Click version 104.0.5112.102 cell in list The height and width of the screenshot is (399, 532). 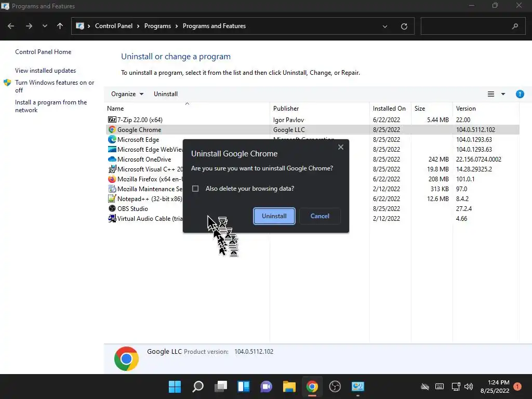click(x=475, y=129)
